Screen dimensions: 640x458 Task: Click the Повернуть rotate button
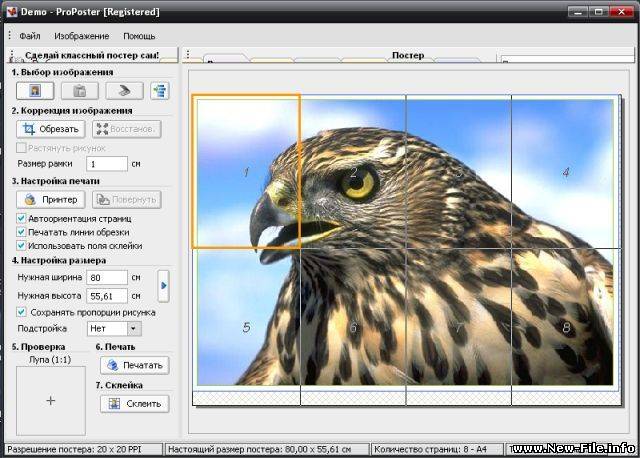point(127,200)
